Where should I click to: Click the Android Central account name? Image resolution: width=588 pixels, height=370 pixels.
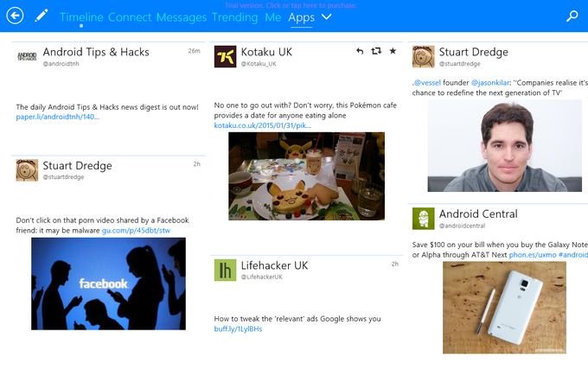point(478,214)
